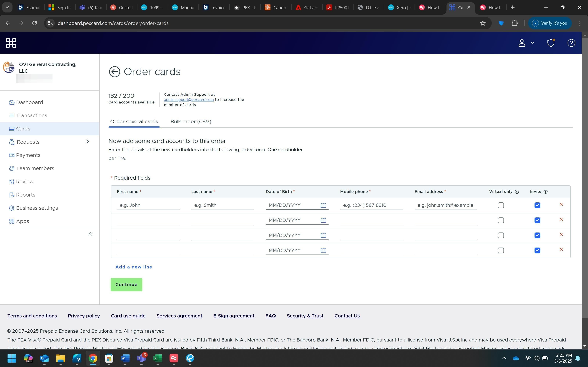
Task: Open first row date of birth calendar
Action: point(323,205)
